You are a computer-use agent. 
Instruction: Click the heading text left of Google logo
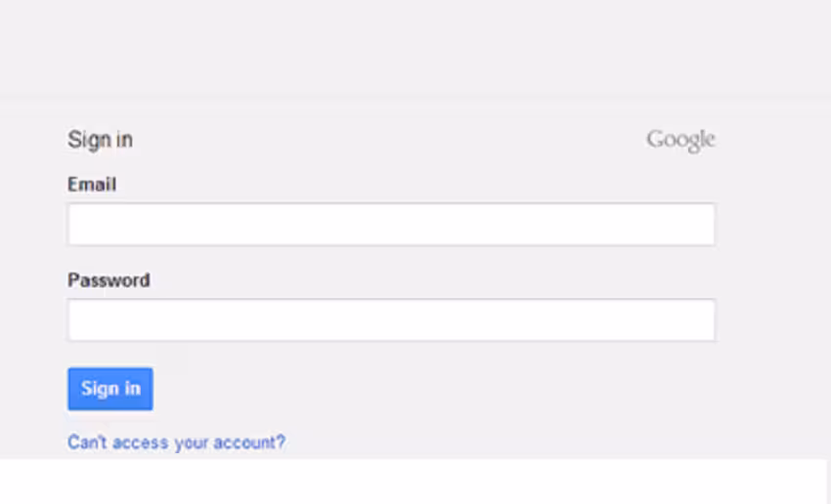[100, 140]
